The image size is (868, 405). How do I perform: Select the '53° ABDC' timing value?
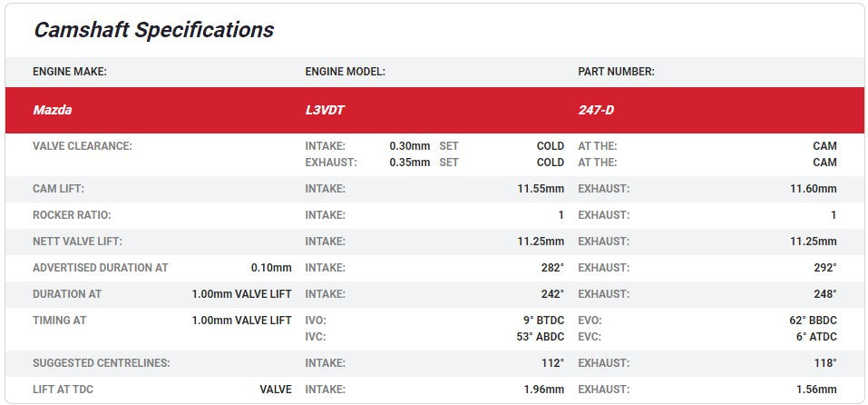click(x=541, y=337)
